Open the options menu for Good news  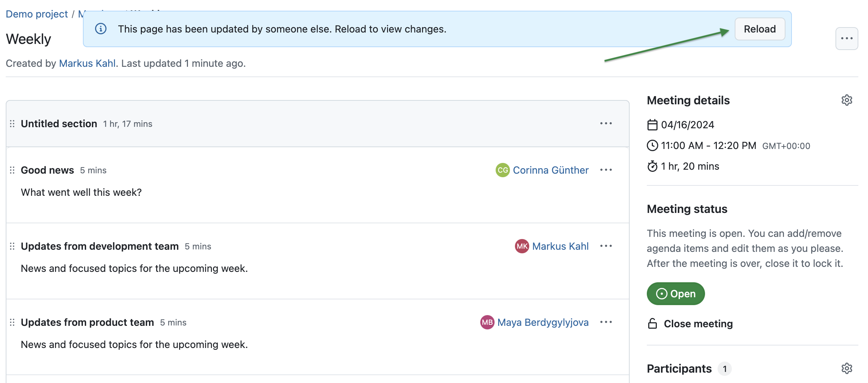point(606,170)
